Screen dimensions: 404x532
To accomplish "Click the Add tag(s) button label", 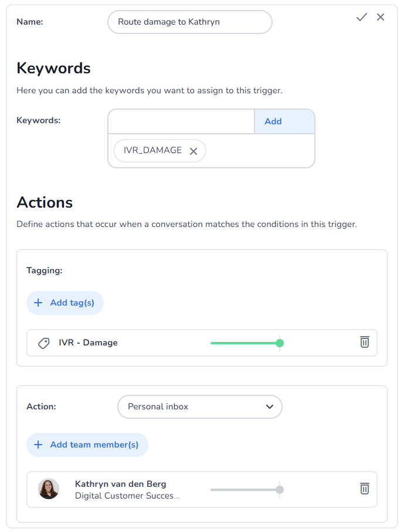I will pos(72,303).
